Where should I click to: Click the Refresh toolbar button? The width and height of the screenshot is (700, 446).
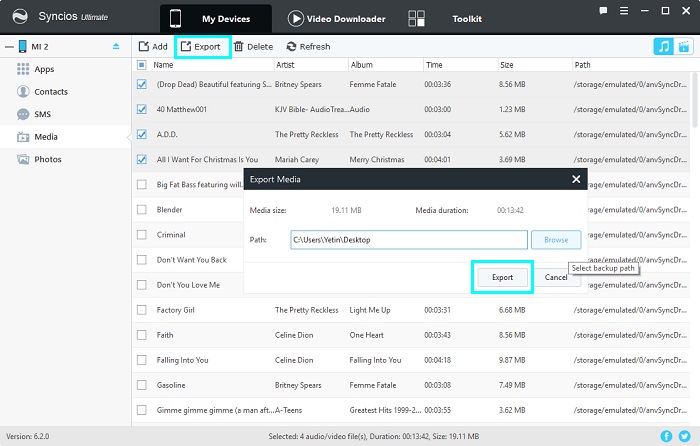click(x=308, y=46)
